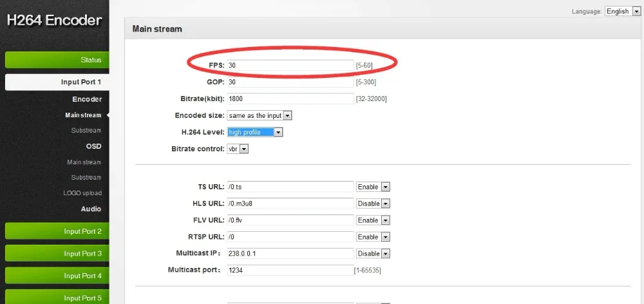Open the Multicast IP Disable dropdown
644x304 pixels.
tap(372, 254)
